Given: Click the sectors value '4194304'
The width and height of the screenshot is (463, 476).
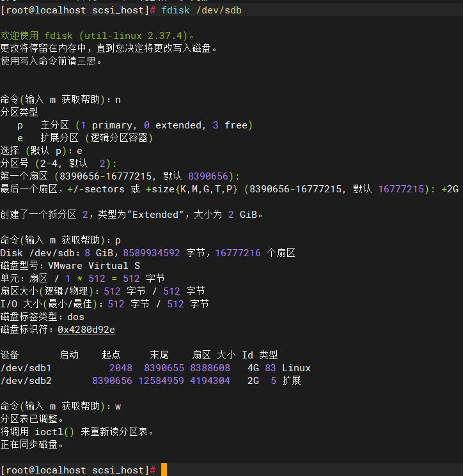Looking at the screenshot, I should 210,381.
